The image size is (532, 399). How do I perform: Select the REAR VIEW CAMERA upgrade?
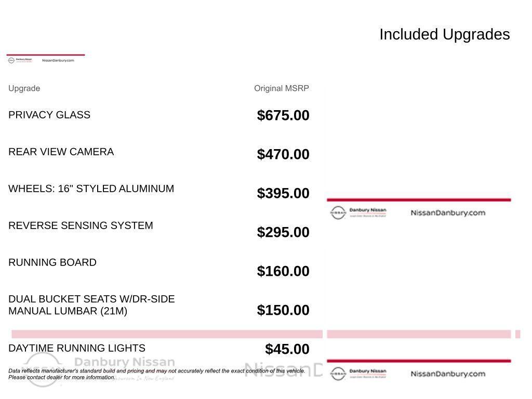pyautogui.click(x=61, y=152)
